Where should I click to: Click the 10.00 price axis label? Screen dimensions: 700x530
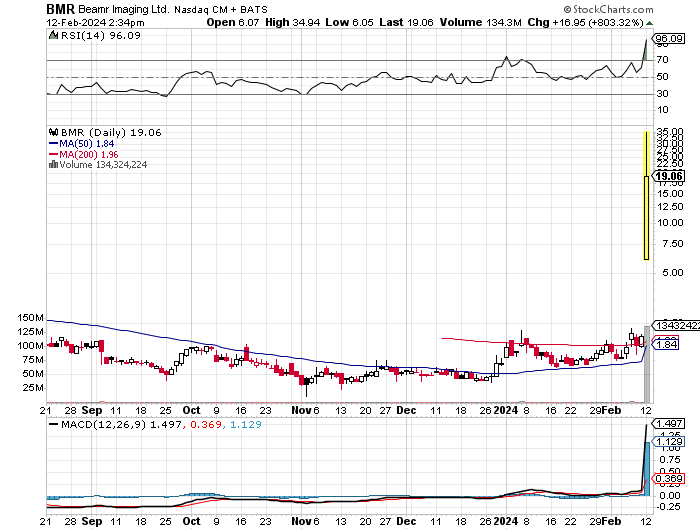click(670, 222)
